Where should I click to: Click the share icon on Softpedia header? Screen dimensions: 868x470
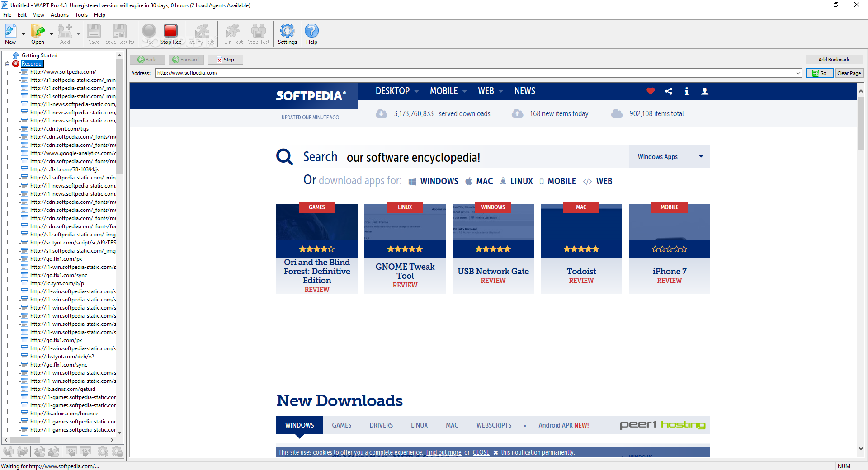pyautogui.click(x=669, y=91)
